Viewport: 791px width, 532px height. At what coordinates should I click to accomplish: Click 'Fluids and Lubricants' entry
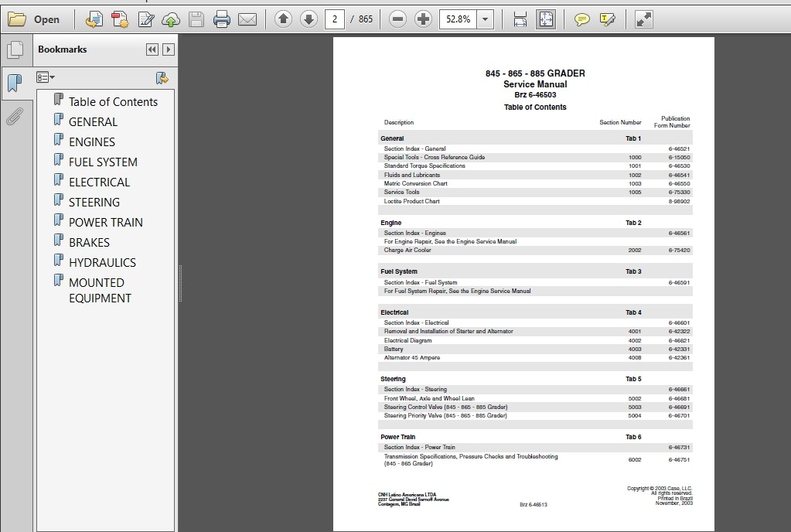click(x=411, y=175)
